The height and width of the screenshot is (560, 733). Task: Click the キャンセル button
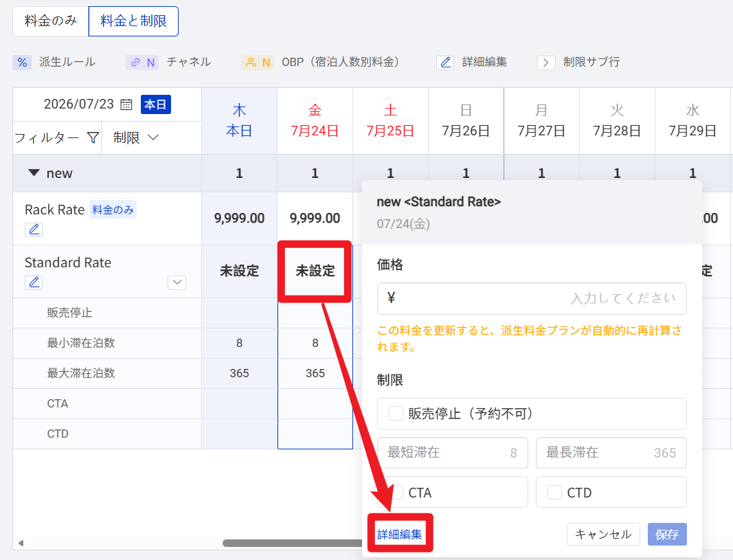(x=603, y=534)
